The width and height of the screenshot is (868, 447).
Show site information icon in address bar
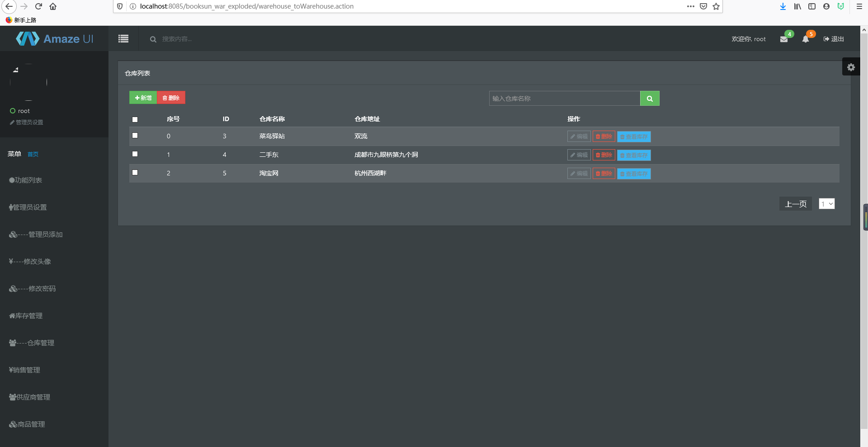133,6
